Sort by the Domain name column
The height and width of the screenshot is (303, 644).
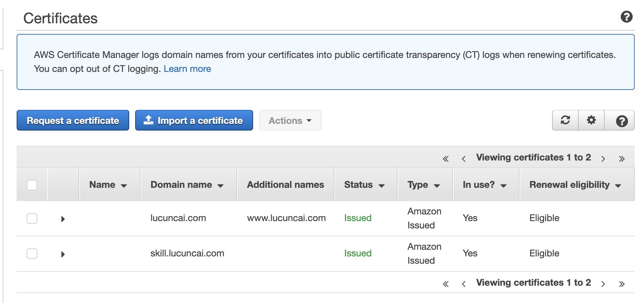(186, 185)
